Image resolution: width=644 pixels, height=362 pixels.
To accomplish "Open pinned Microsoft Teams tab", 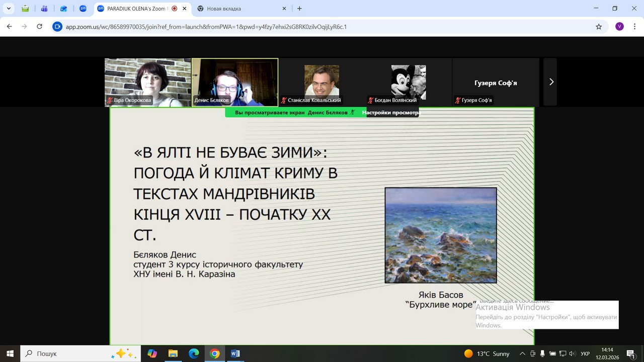I will (44, 9).
